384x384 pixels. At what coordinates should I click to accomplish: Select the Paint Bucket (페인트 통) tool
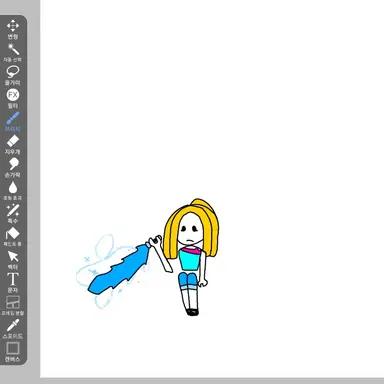point(13,237)
